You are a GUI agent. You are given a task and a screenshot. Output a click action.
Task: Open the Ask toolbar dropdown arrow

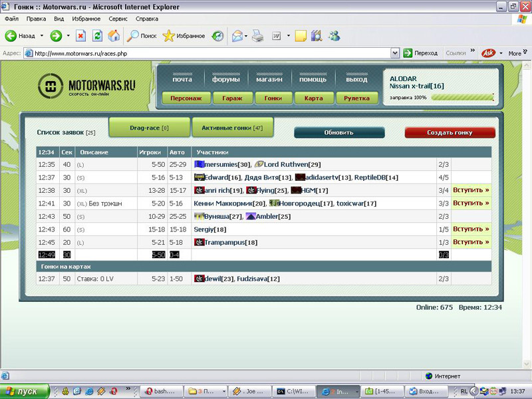[x=501, y=53]
